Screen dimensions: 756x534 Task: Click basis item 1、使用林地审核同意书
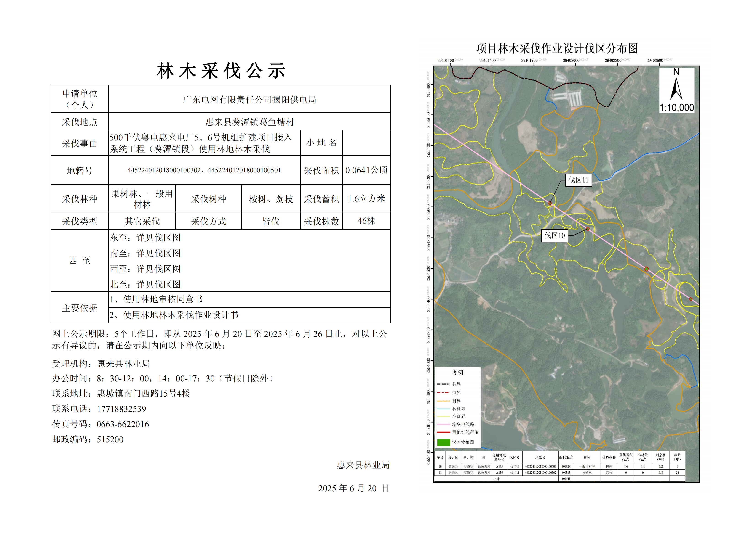coord(156,299)
